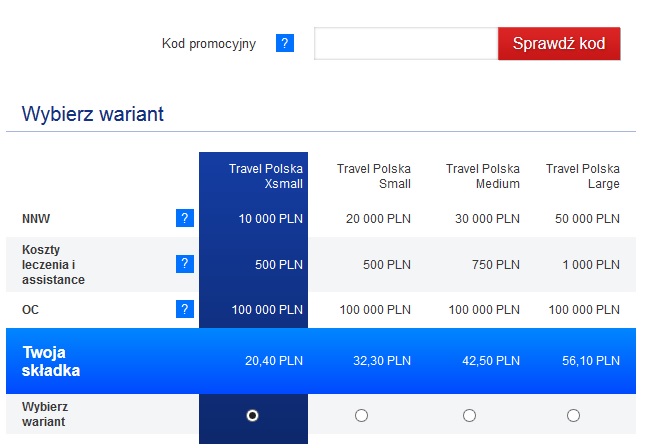This screenshot has height=448, width=647.
Task: Click the Travel Polska Xsmall column header
Action: click(x=265, y=176)
